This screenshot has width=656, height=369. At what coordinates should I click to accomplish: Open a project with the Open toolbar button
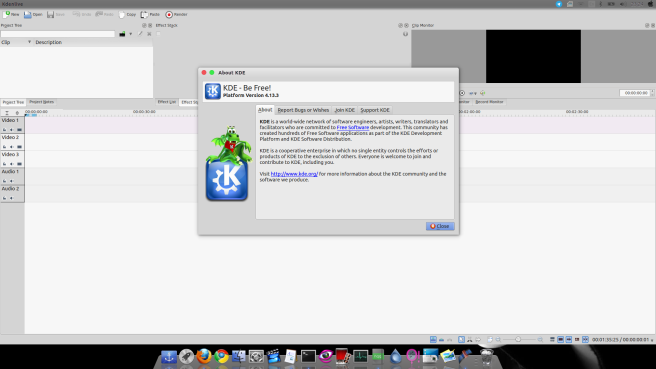(x=33, y=14)
